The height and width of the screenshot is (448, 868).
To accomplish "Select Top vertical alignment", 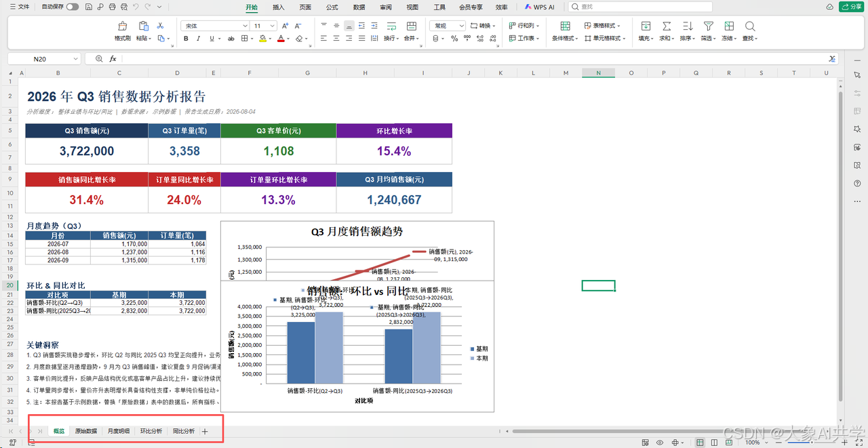I will pos(323,26).
